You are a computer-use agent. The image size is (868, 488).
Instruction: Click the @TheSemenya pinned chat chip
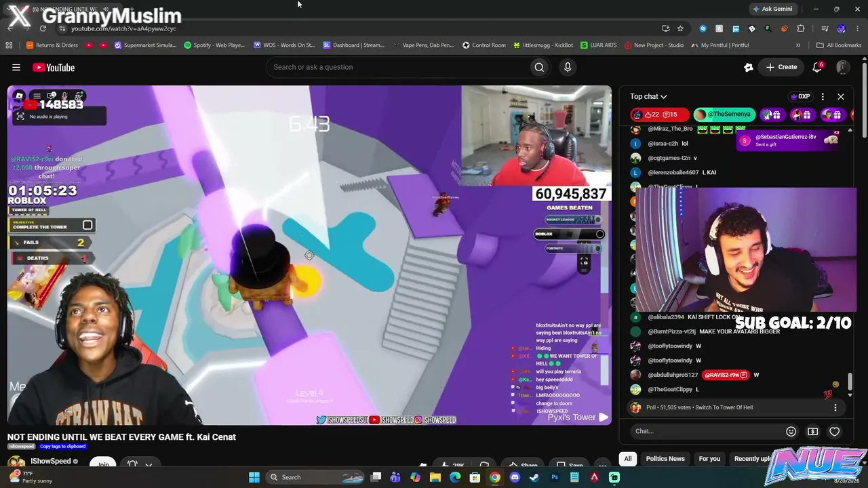click(724, 115)
